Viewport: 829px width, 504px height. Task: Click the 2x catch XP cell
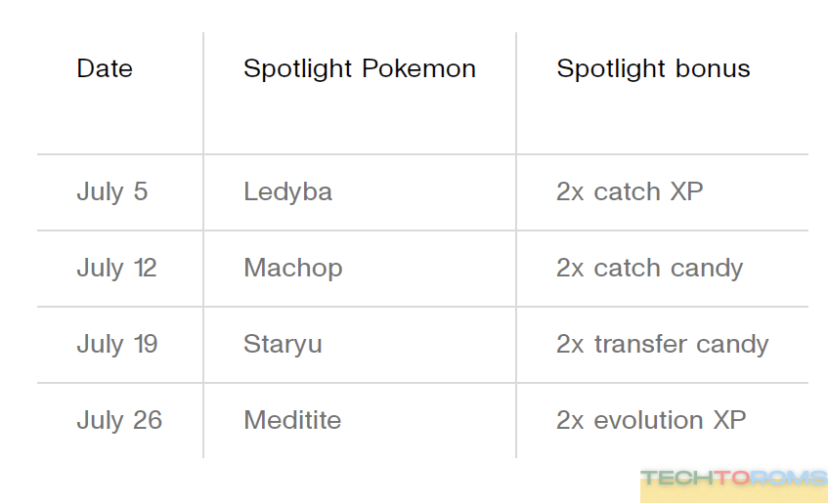629,191
